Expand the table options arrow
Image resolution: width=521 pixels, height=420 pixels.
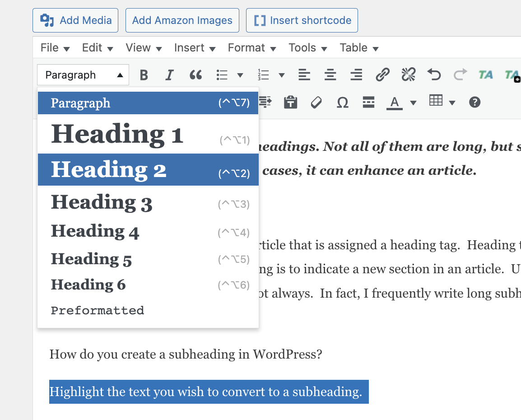tap(452, 103)
